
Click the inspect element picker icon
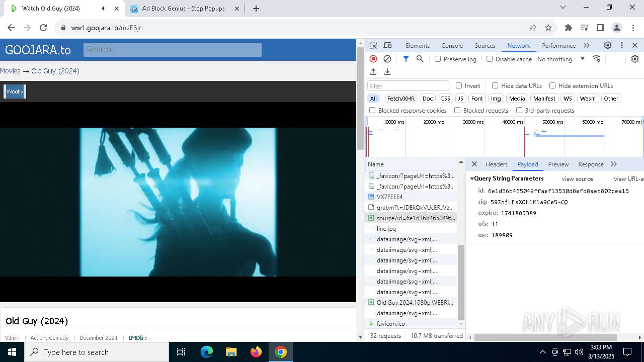tap(373, 45)
